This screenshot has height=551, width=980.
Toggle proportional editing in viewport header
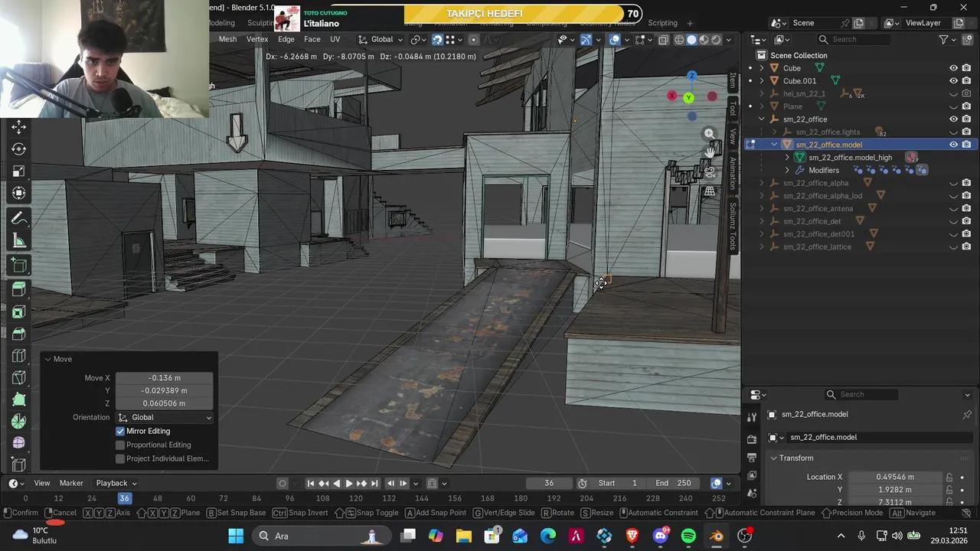[x=473, y=40]
